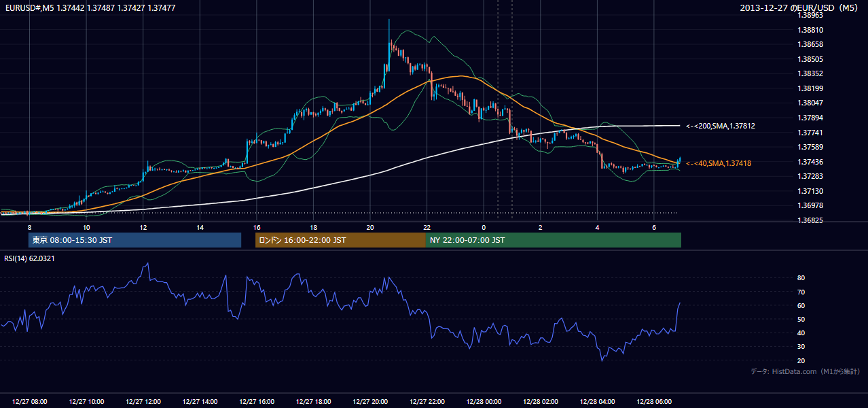Click hour label 4 on price chart axis
Viewport: 868px width, 408px height.
tap(597, 227)
